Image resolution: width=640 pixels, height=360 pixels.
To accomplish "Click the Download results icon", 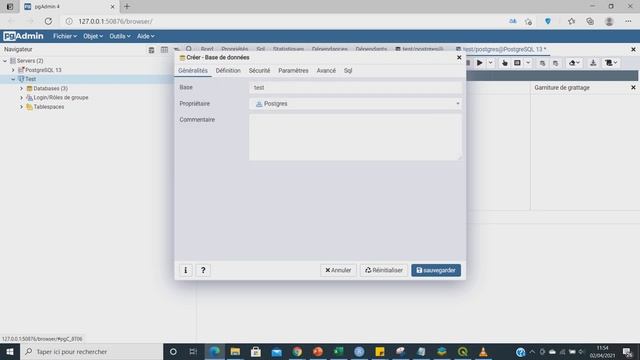I will 593,63.
